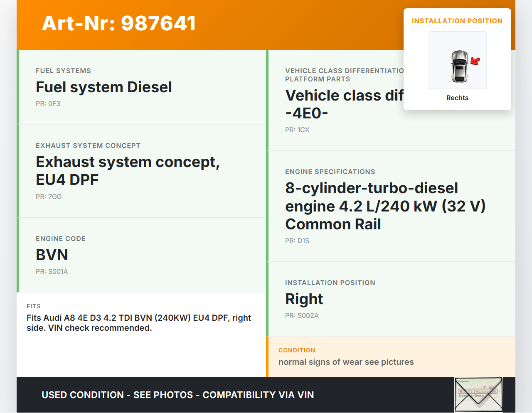The height and width of the screenshot is (413, 532).
Task: Click the Vehicle class -4E0- heading
Action: click(x=343, y=104)
